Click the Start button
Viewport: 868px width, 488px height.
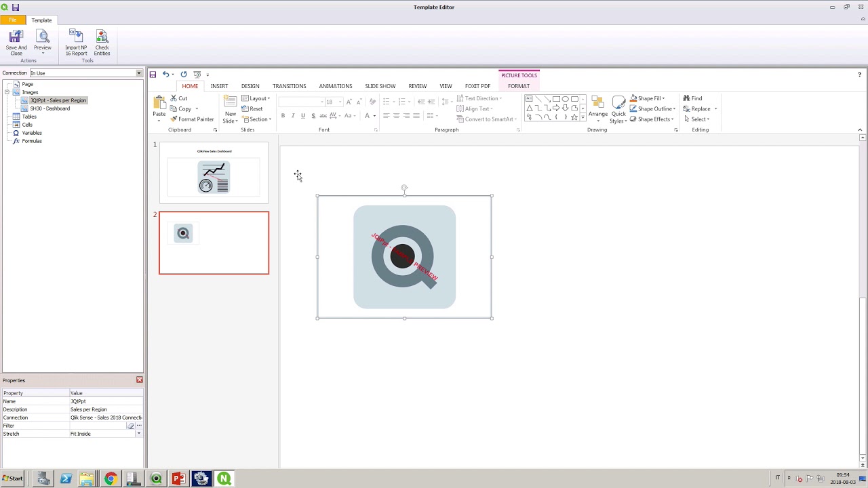[x=12, y=479]
